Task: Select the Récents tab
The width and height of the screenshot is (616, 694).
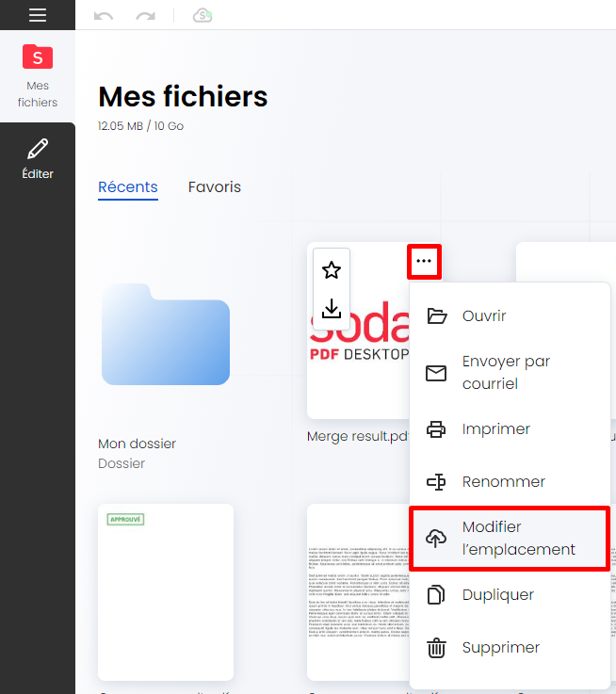Action: pyautogui.click(x=128, y=186)
